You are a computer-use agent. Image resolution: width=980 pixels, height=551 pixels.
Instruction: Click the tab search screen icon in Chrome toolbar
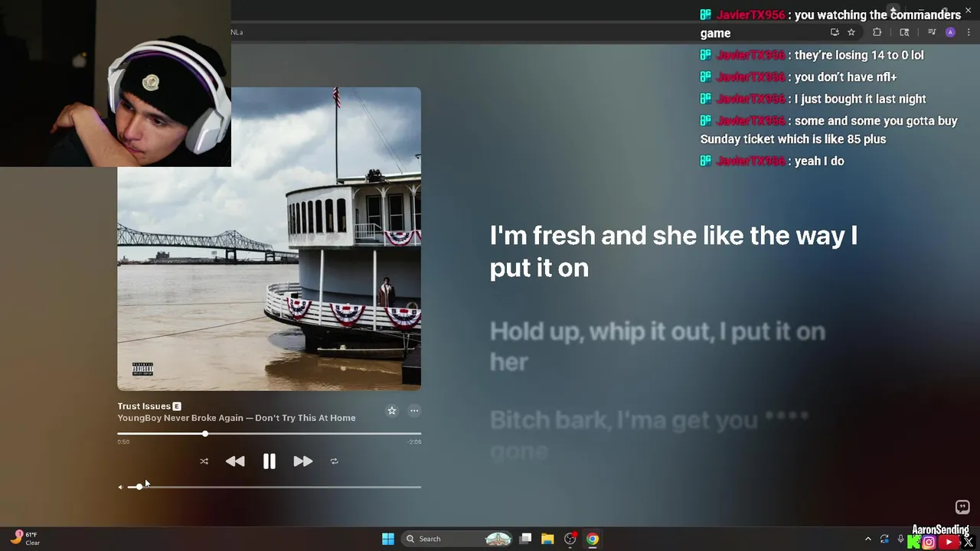(904, 32)
